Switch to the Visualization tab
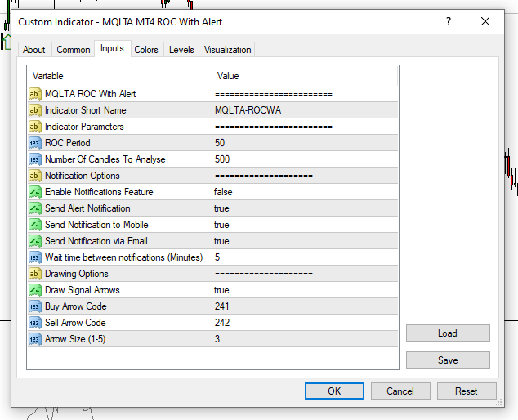The image size is (518, 420). click(x=227, y=50)
